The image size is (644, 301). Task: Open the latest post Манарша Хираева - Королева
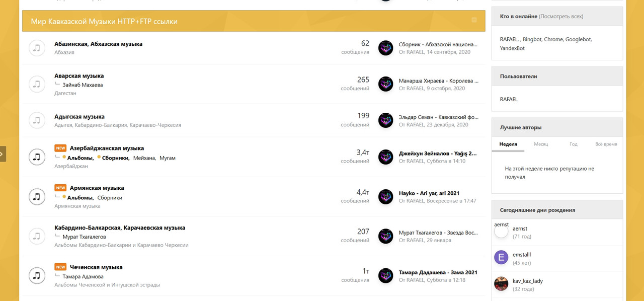coord(438,81)
